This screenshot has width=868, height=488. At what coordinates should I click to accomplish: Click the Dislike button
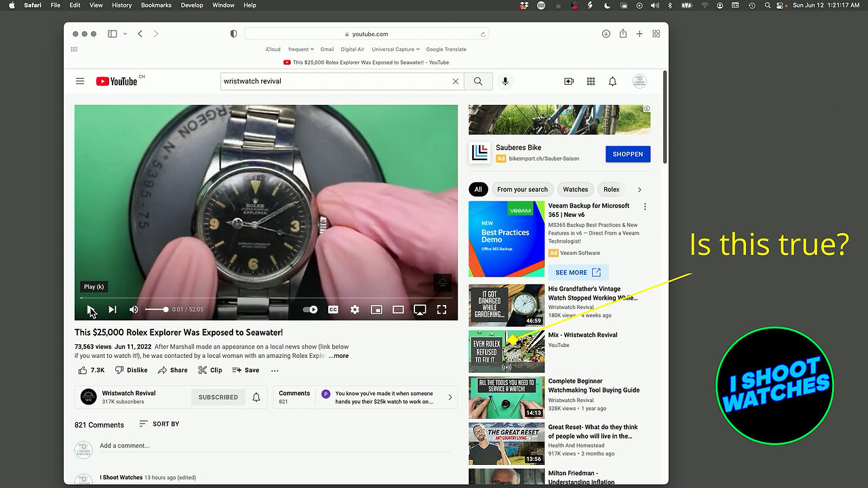pos(131,370)
